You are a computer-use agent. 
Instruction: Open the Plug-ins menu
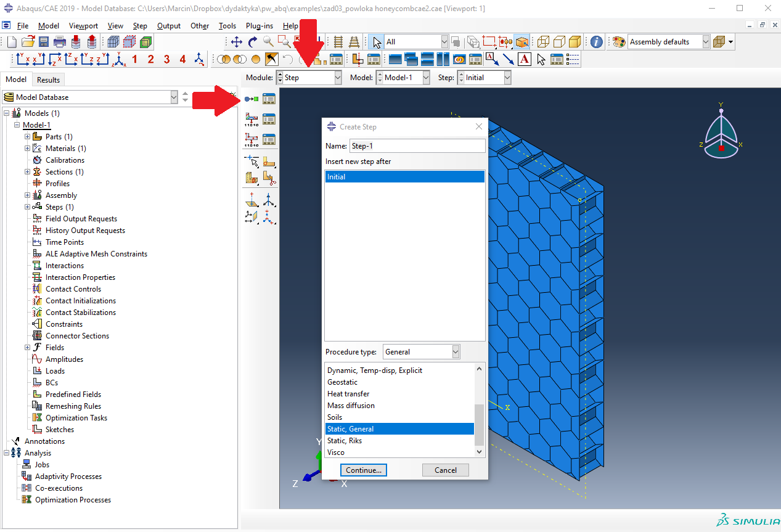[259, 26]
